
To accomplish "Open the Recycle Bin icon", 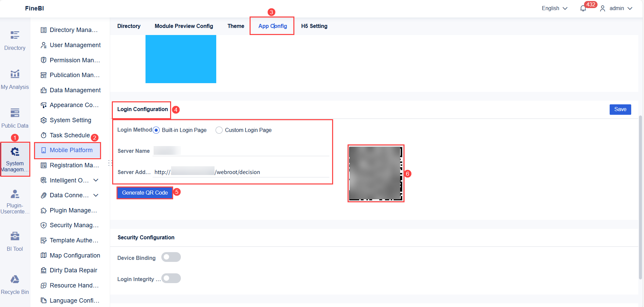I will coord(15,279).
